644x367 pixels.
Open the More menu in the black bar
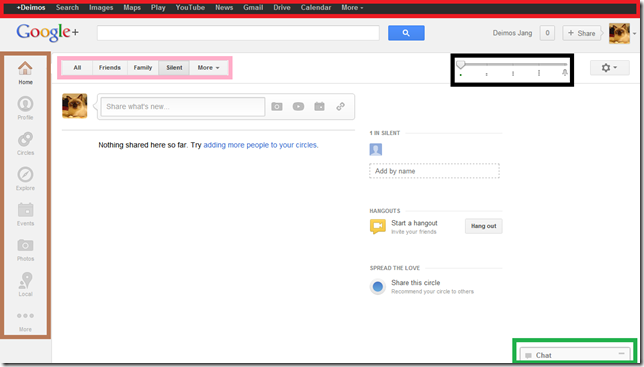pos(352,7)
